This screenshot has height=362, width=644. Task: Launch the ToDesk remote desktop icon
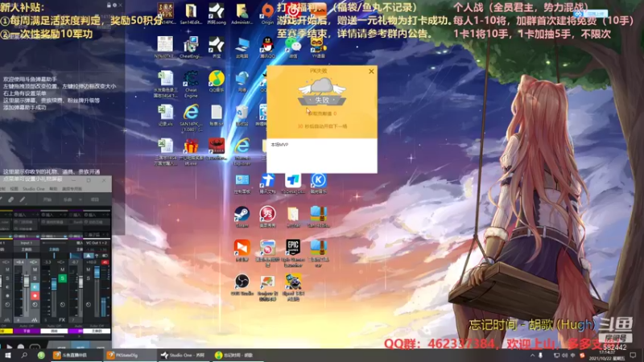[x=293, y=183]
